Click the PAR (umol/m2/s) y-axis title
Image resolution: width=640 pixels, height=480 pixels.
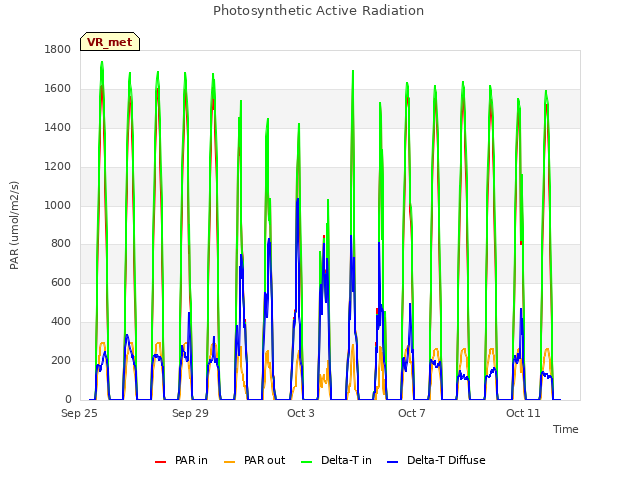pos(14,225)
